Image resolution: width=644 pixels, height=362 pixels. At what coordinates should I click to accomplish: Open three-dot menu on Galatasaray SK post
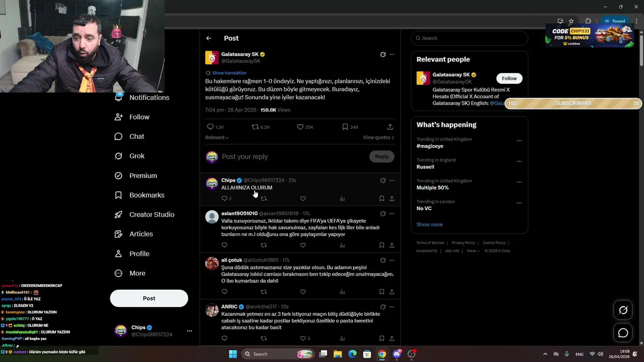(392, 54)
